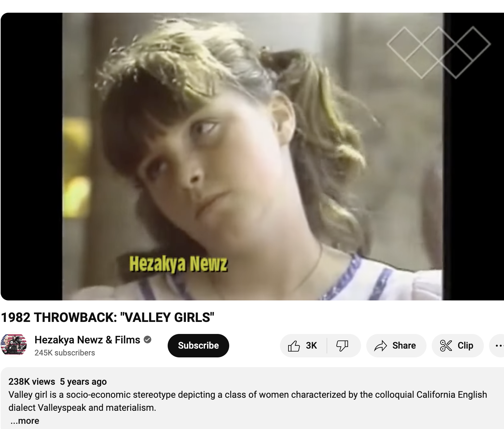The height and width of the screenshot is (429, 504).
Task: Click the Hezakya Newz caption overlay
Action: point(178,264)
